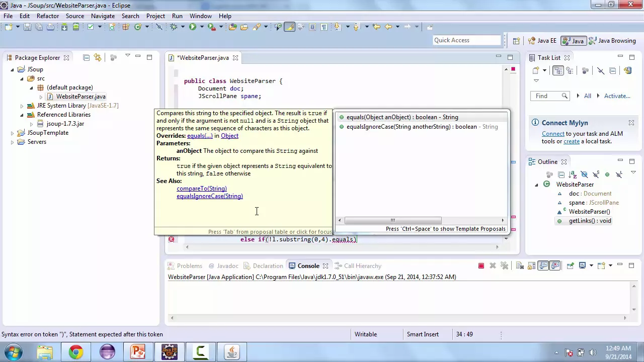The width and height of the screenshot is (644, 362).
Task: Switch to Java Browsing perspective
Action: (x=612, y=41)
